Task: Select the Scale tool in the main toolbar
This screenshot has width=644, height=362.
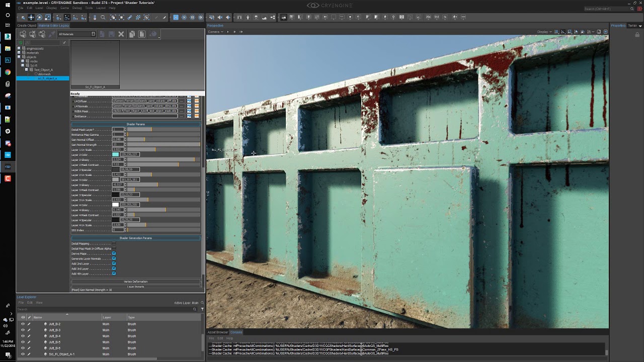Action: pos(48,18)
